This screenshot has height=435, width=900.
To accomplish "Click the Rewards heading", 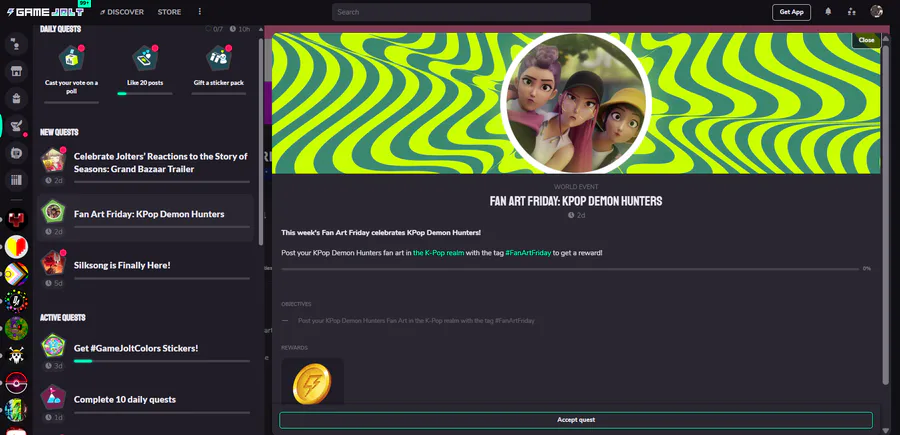I will point(294,348).
